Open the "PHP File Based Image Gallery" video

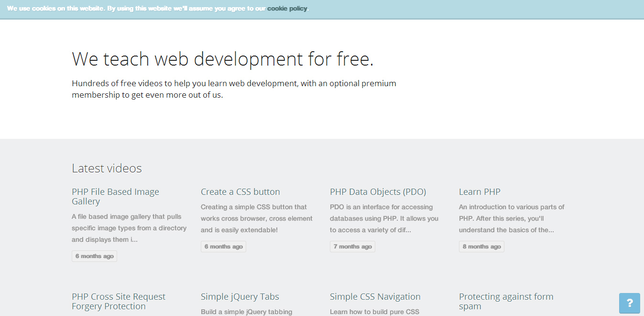(115, 196)
